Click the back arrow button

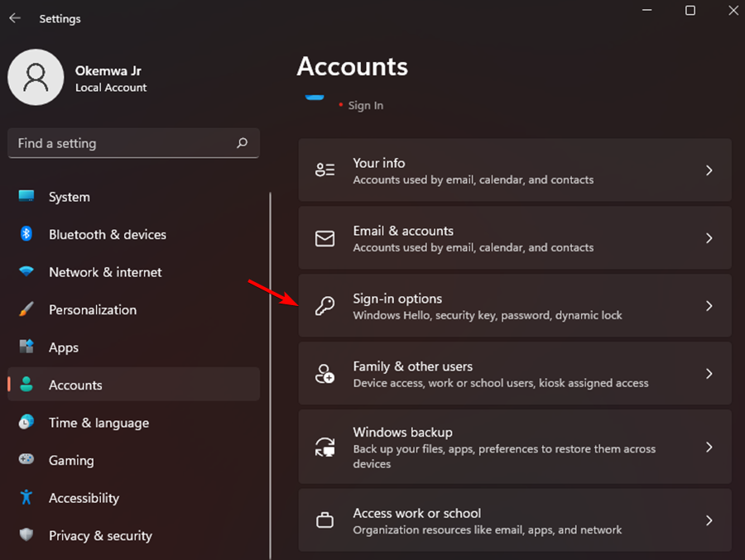[15, 17]
